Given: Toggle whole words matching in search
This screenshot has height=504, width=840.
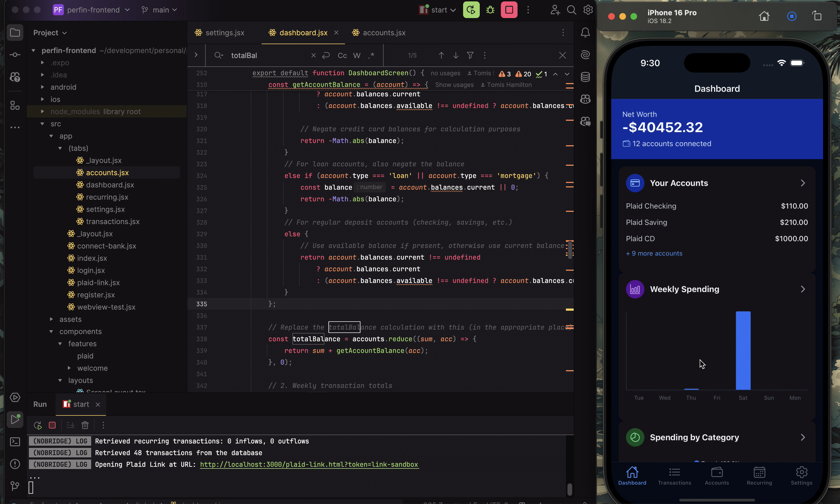Looking at the screenshot, I should coord(357,55).
